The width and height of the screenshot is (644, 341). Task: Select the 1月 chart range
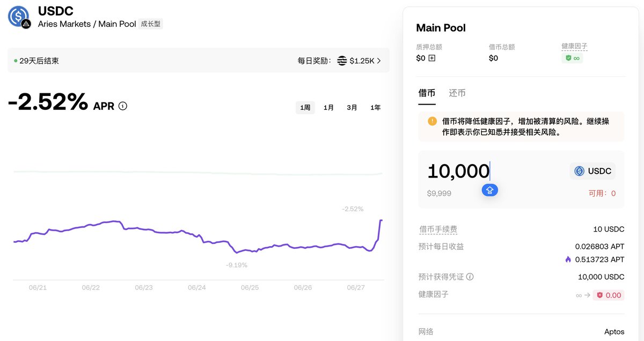[x=328, y=107]
